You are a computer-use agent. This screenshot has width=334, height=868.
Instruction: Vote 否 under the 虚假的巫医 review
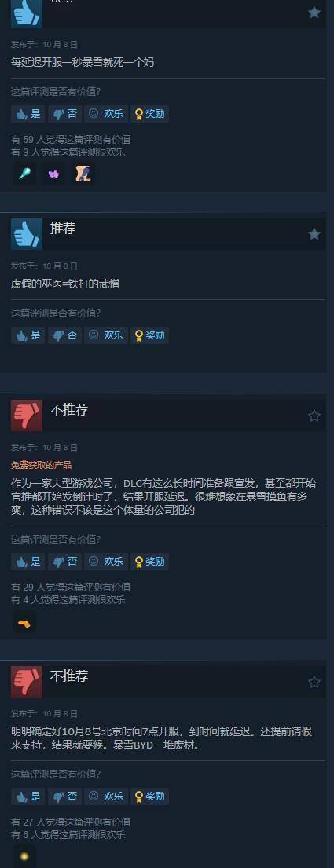[64, 335]
